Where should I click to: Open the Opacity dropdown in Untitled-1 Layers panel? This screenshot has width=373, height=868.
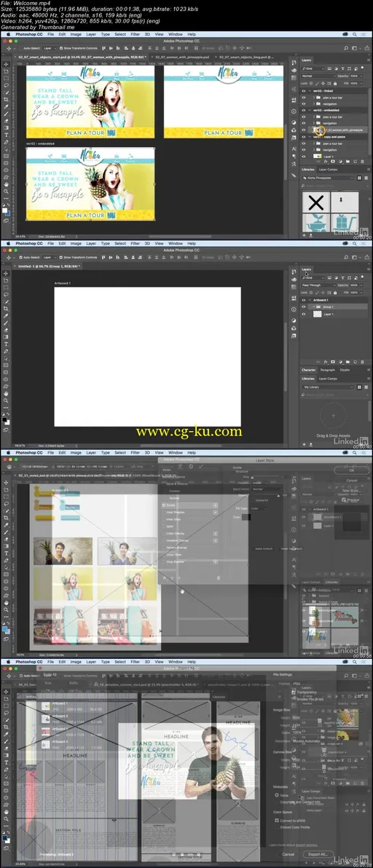pyautogui.click(x=361, y=285)
